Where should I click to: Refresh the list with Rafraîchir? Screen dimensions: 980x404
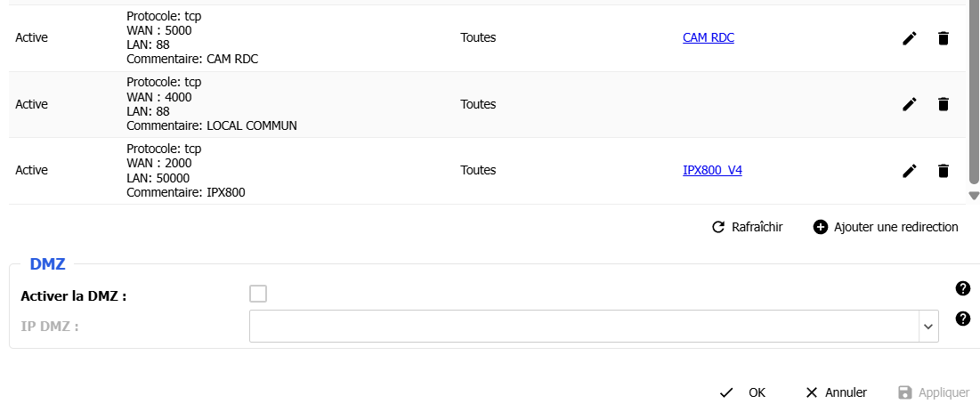tap(747, 227)
